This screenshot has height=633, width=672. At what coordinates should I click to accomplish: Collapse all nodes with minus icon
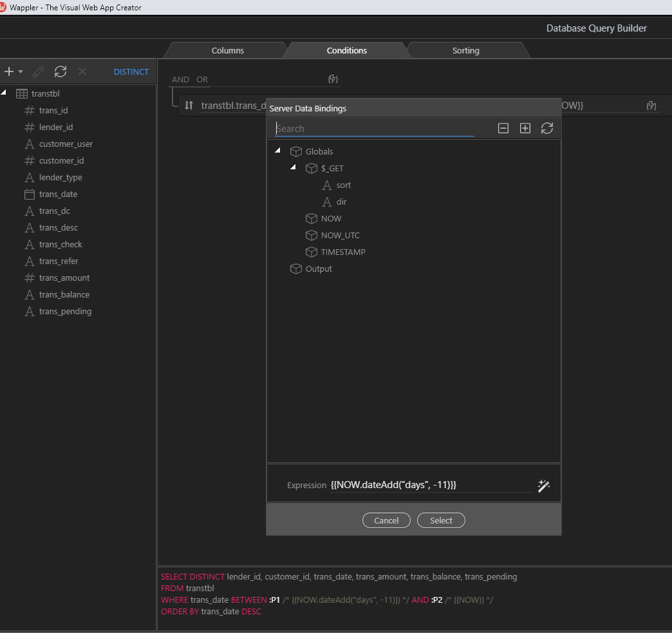[503, 128]
